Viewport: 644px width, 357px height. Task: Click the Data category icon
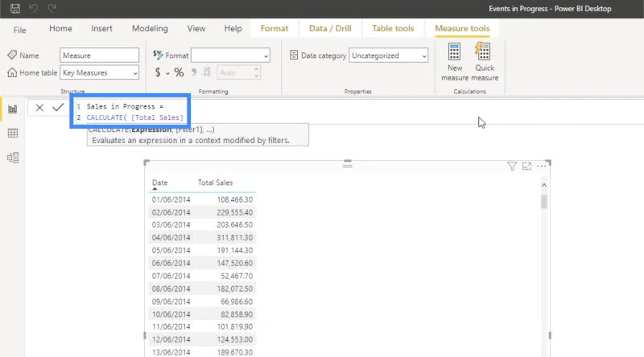(294, 55)
